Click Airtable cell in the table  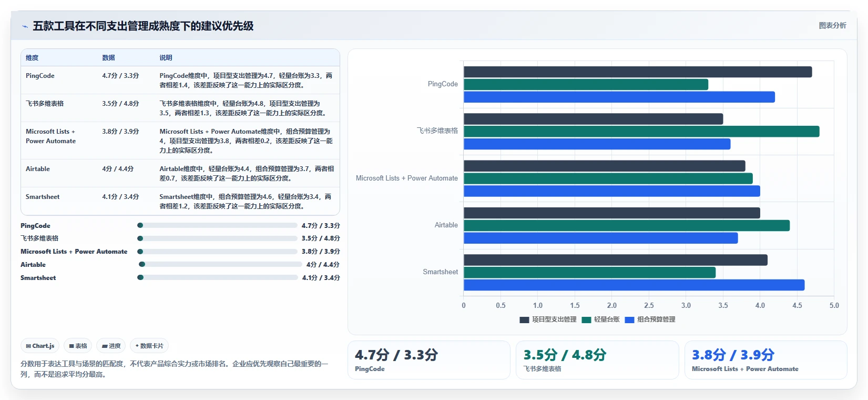click(x=38, y=169)
